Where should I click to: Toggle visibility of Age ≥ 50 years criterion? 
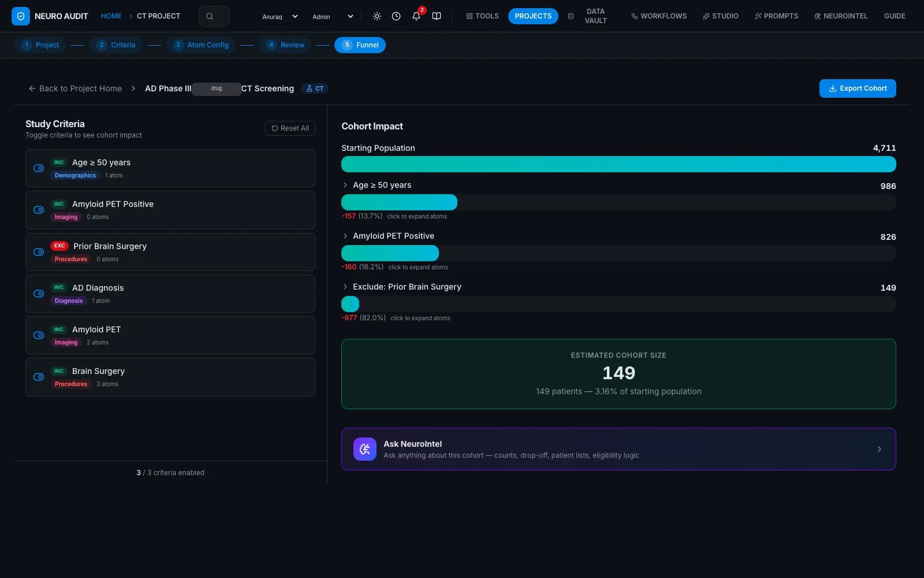tap(39, 168)
